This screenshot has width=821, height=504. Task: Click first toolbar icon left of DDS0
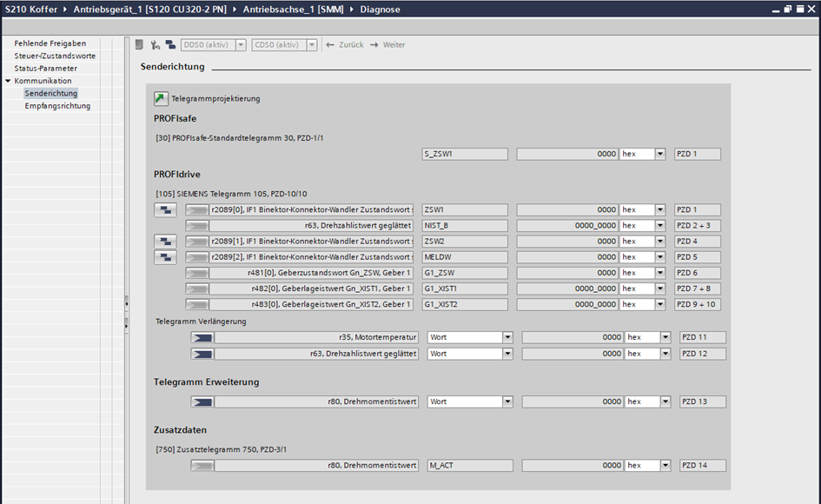[139, 44]
